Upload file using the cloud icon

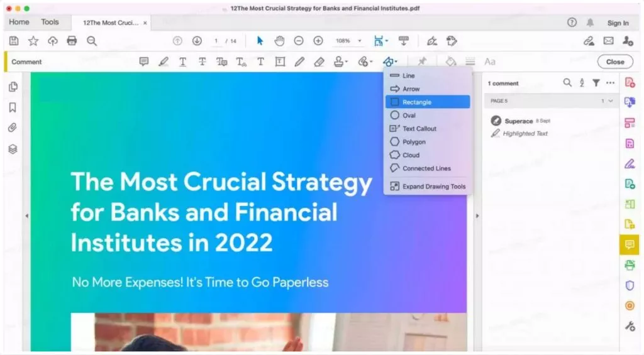(x=53, y=41)
